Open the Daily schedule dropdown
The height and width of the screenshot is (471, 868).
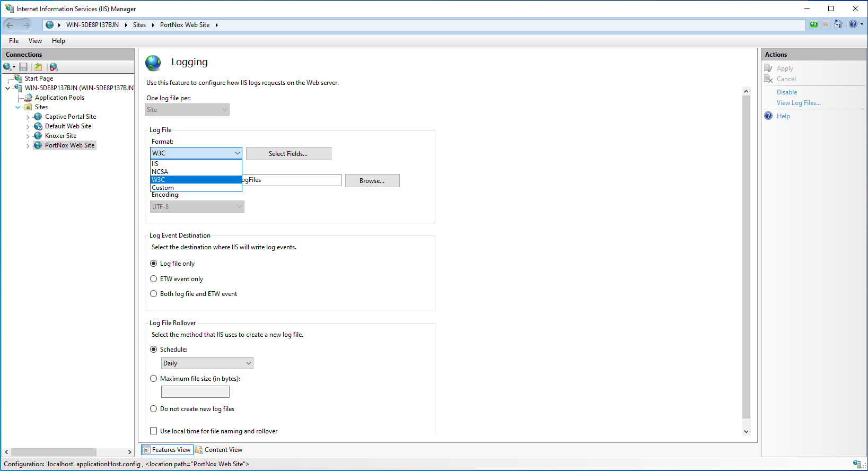(207, 363)
